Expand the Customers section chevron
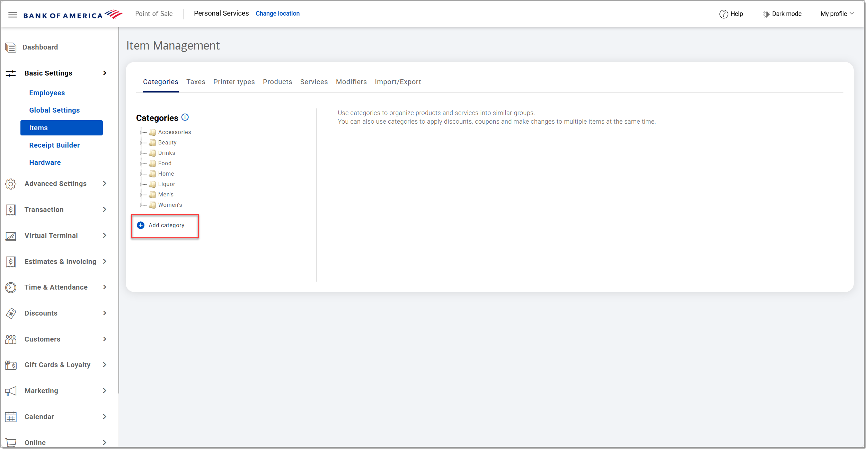868x451 pixels. 105,339
